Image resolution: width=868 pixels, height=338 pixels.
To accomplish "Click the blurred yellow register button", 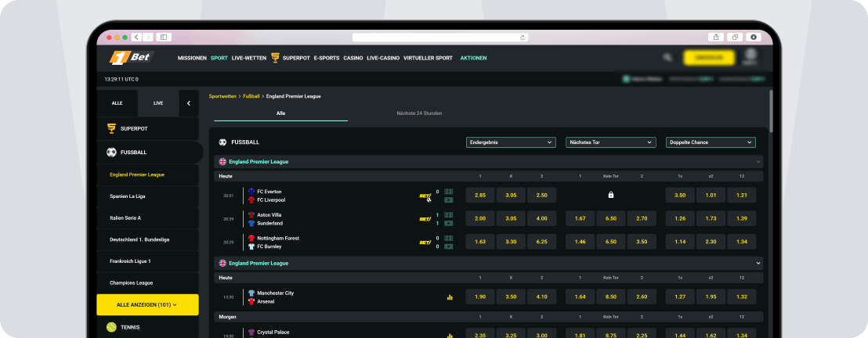I will point(709,58).
